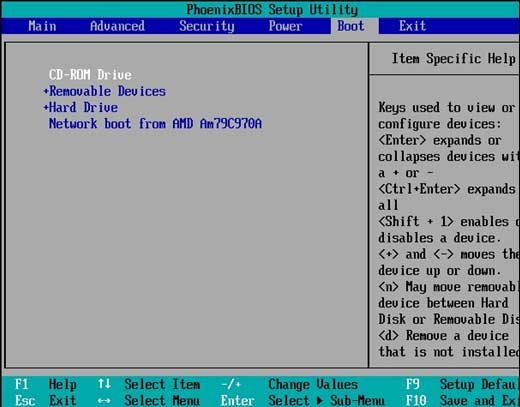Click the PhoenixBIOS Setup Utility title
520x407 pixels.
[272, 9]
